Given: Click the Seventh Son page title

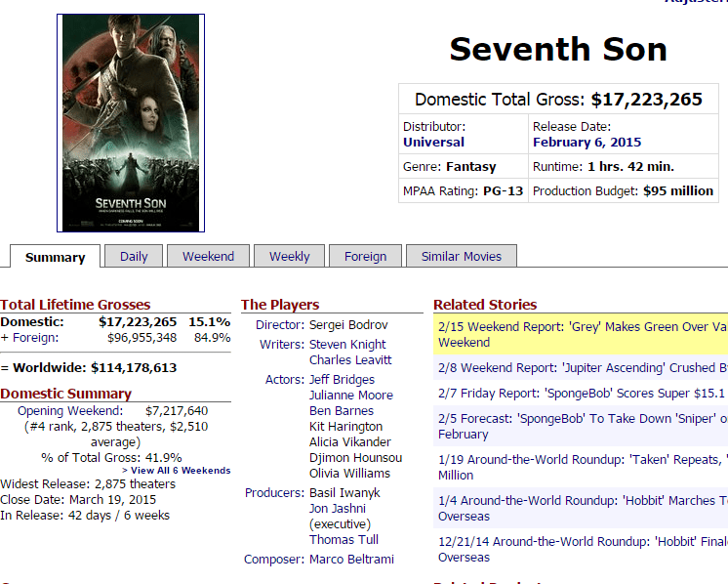Looking at the screenshot, I should 558,49.
